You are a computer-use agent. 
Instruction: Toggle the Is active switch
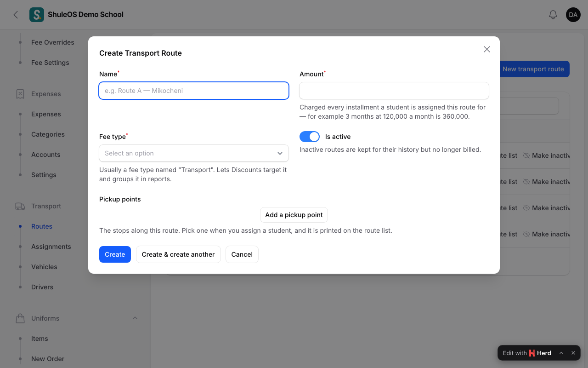click(310, 137)
